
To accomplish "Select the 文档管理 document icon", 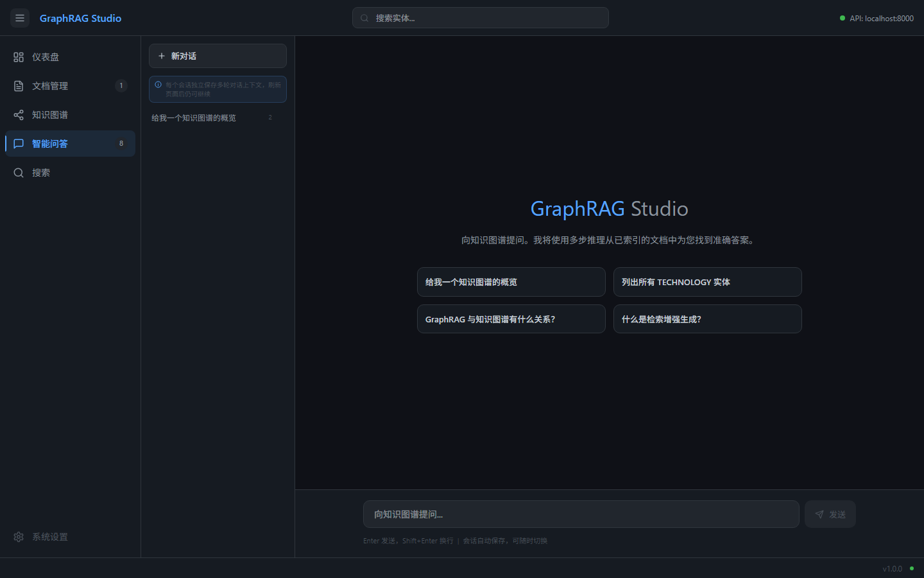I will click(19, 86).
